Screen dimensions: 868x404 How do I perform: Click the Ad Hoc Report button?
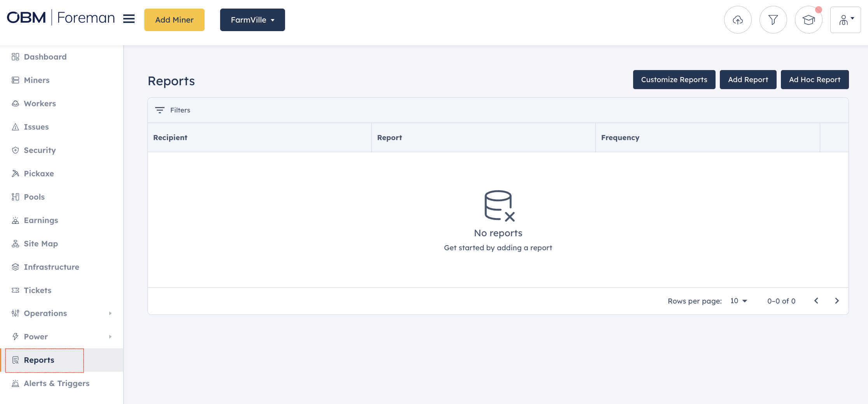(x=815, y=80)
